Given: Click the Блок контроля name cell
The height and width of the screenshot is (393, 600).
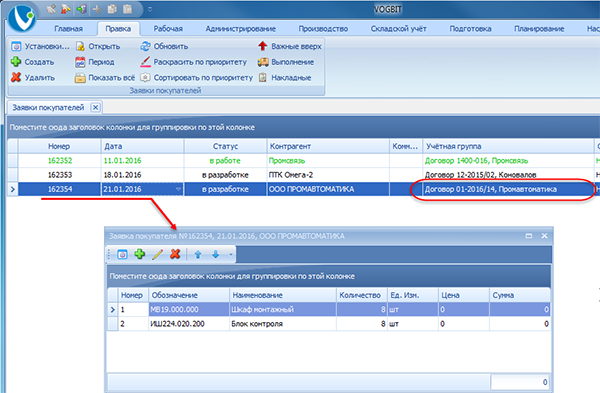Looking at the screenshot, I should click(x=283, y=324).
